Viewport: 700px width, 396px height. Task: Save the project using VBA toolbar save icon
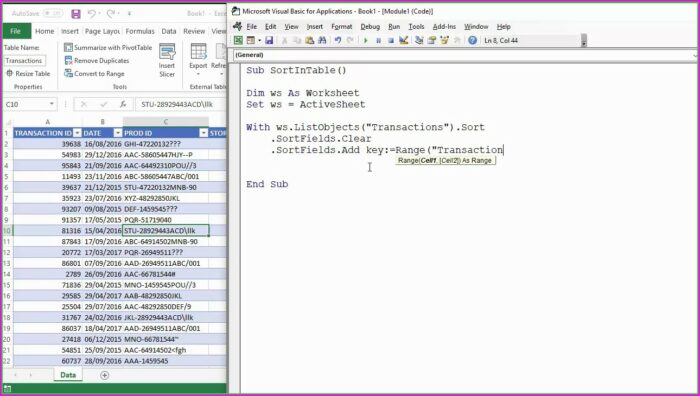tap(269, 41)
